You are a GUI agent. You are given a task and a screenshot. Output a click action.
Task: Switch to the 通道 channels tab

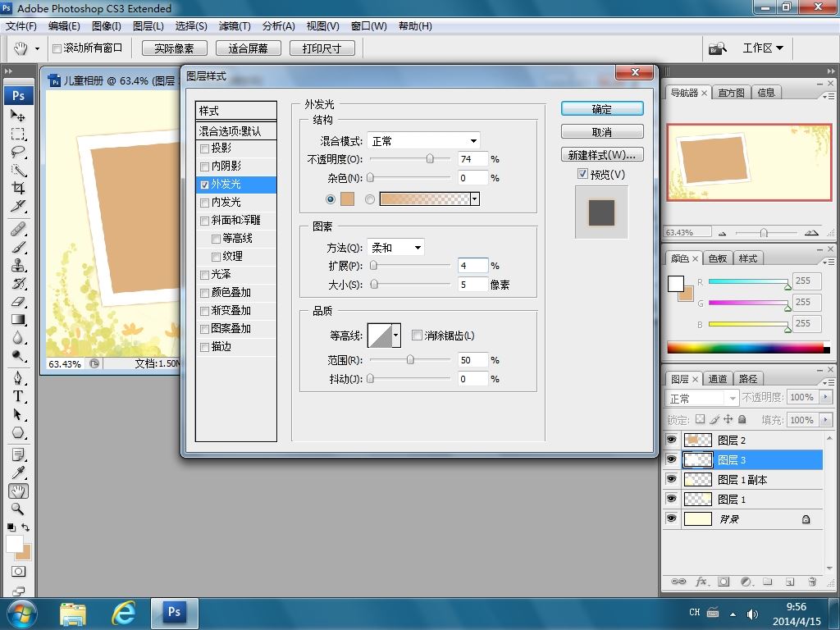pos(717,379)
